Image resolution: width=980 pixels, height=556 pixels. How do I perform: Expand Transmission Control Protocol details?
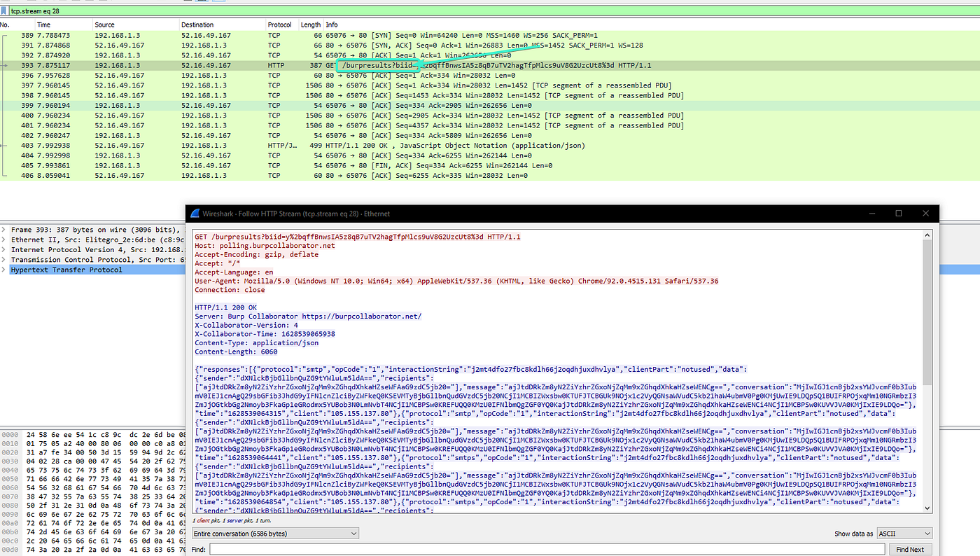point(5,259)
